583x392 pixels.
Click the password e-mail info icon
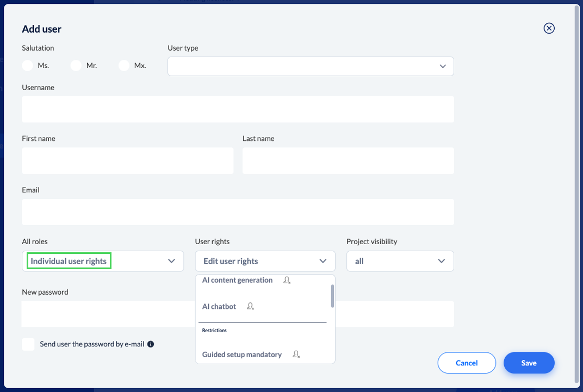151,344
